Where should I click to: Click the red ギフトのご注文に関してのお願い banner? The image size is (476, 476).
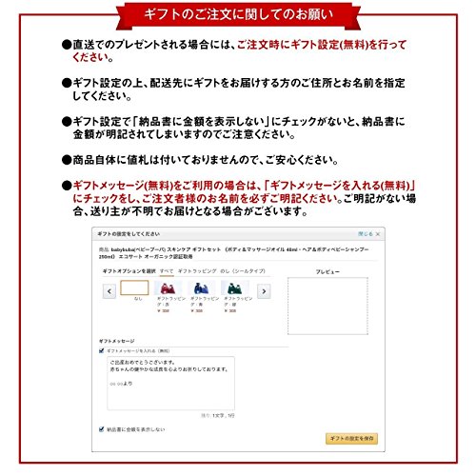tap(238, 15)
